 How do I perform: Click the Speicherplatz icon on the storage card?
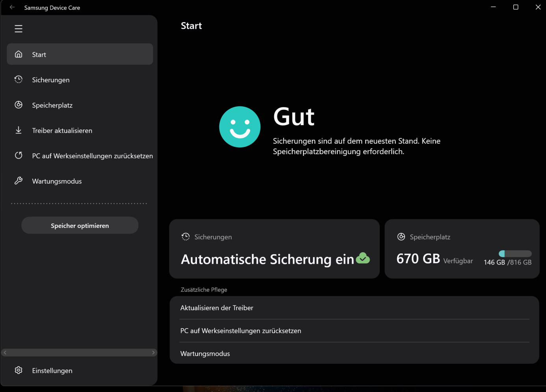401,237
